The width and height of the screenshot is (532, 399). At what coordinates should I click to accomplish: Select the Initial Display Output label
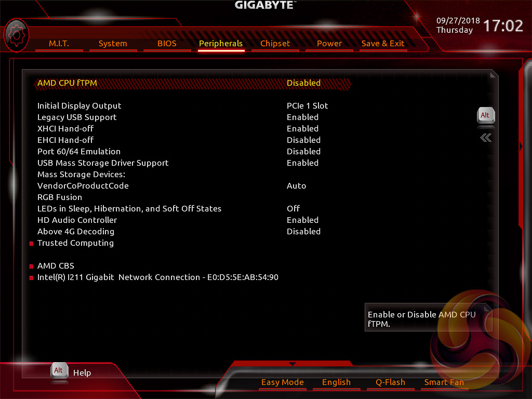[x=79, y=106]
